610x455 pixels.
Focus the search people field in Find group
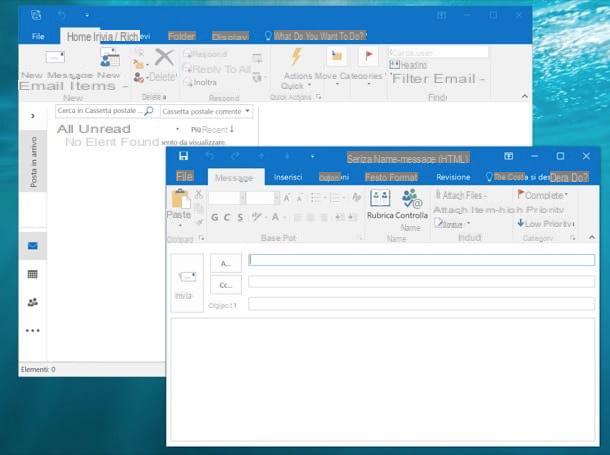(x=438, y=52)
